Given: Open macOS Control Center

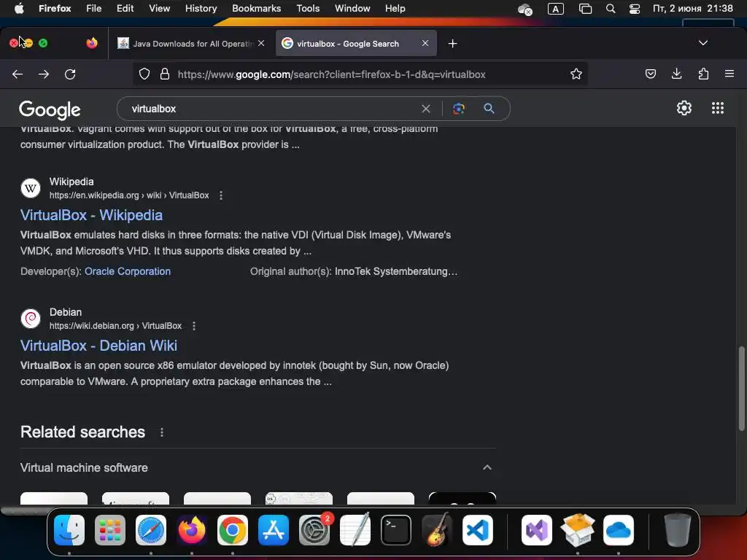Looking at the screenshot, I should 635,9.
